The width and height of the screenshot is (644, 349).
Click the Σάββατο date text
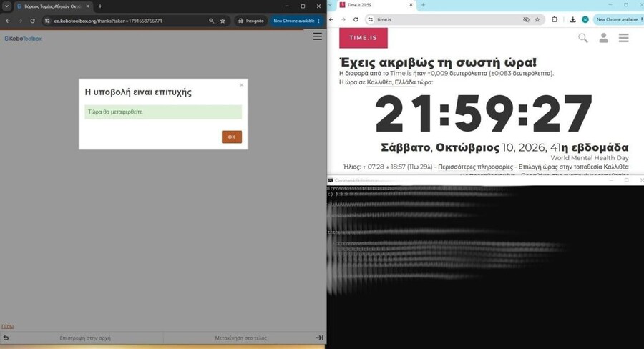coord(406,147)
